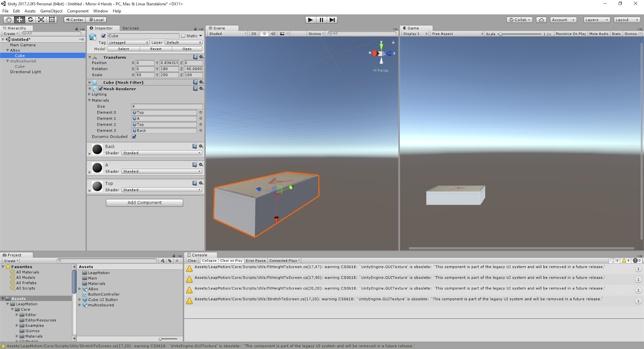Click the Add Component button

144,203
